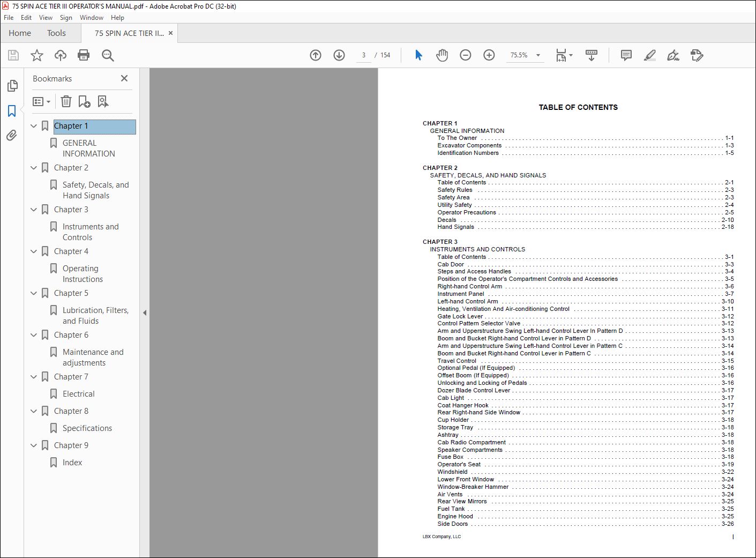
Task: Open the Help menu
Action: pos(117,18)
